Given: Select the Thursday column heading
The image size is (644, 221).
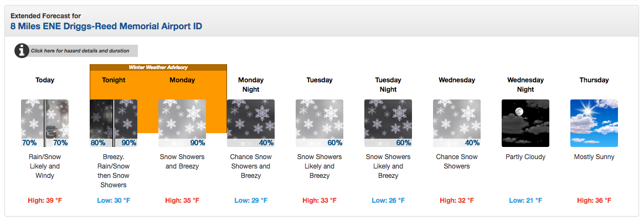Looking at the screenshot, I should click(594, 80).
